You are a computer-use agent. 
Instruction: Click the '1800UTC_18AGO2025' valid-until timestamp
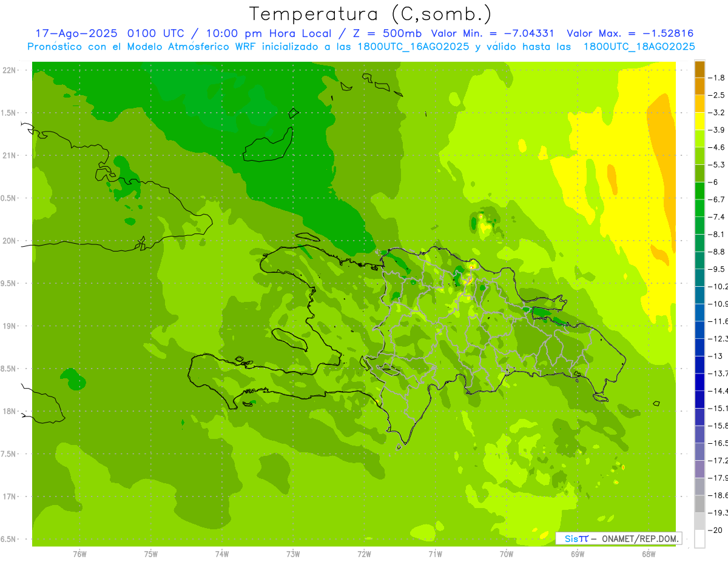coord(639,47)
